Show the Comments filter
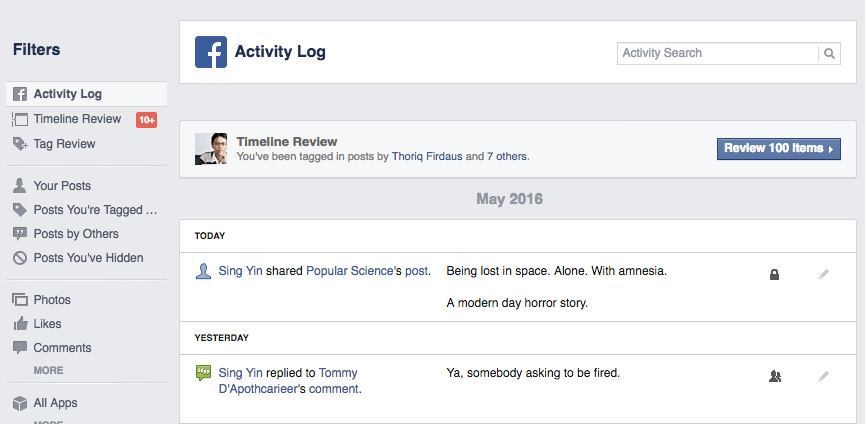This screenshot has width=865, height=424. (62, 348)
